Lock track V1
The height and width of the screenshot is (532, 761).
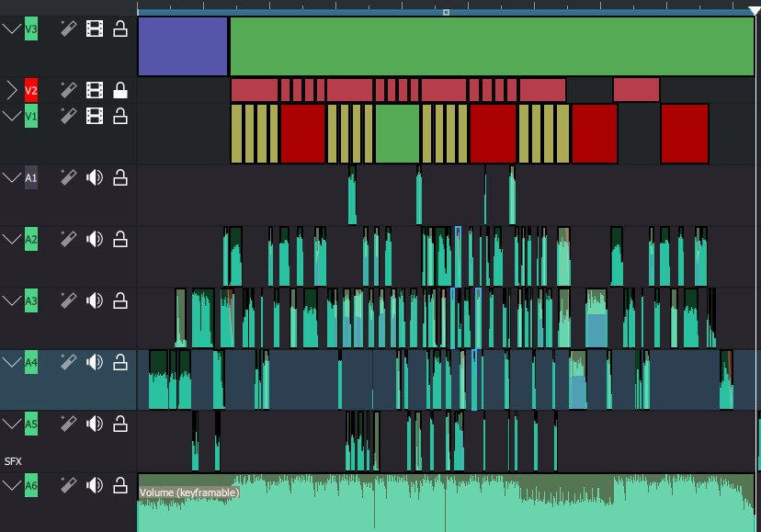120,116
